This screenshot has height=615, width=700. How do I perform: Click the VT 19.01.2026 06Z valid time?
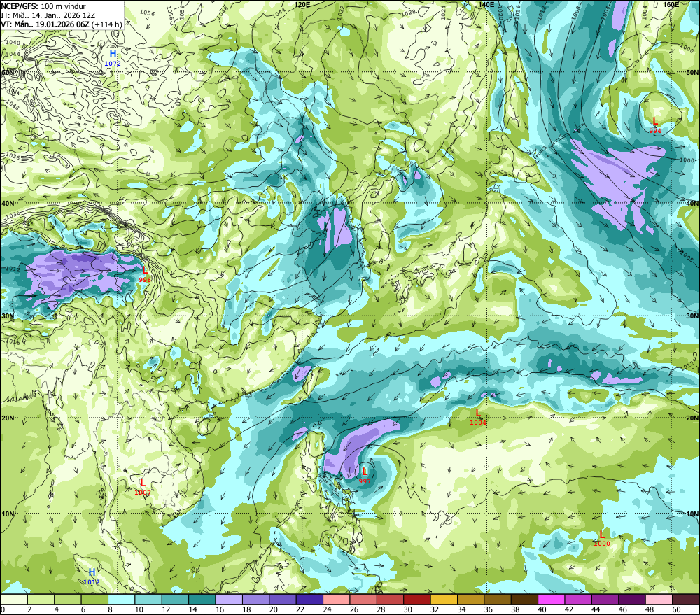click(x=45, y=24)
